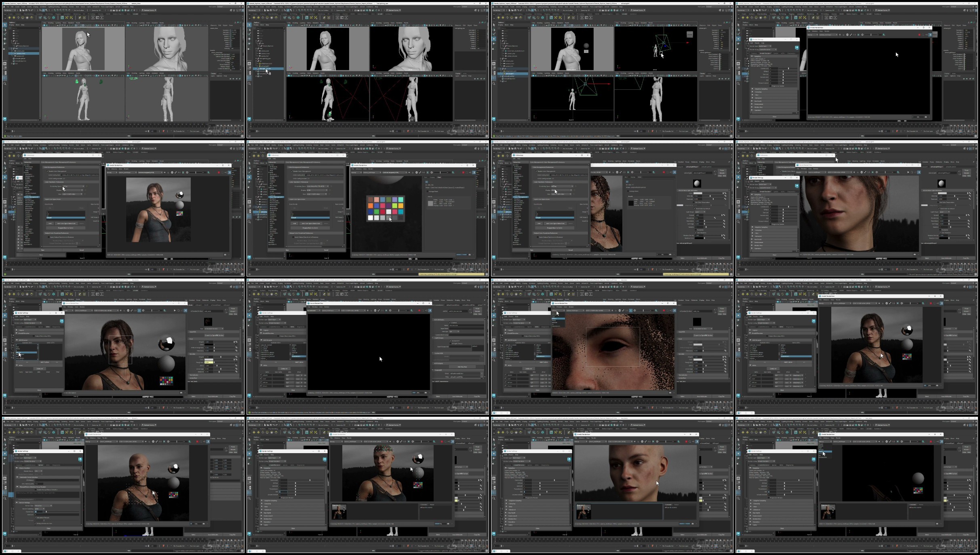Screen dimensions: 980x555
Task: Check Apply Output Transform to Renderer, full-body portrait frame
Action: (48, 237)
